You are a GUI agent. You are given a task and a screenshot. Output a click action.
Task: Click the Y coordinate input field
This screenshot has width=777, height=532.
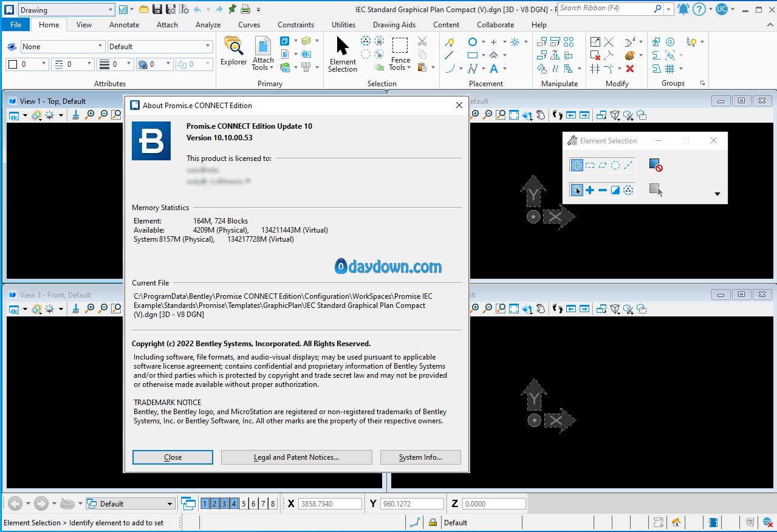412,504
